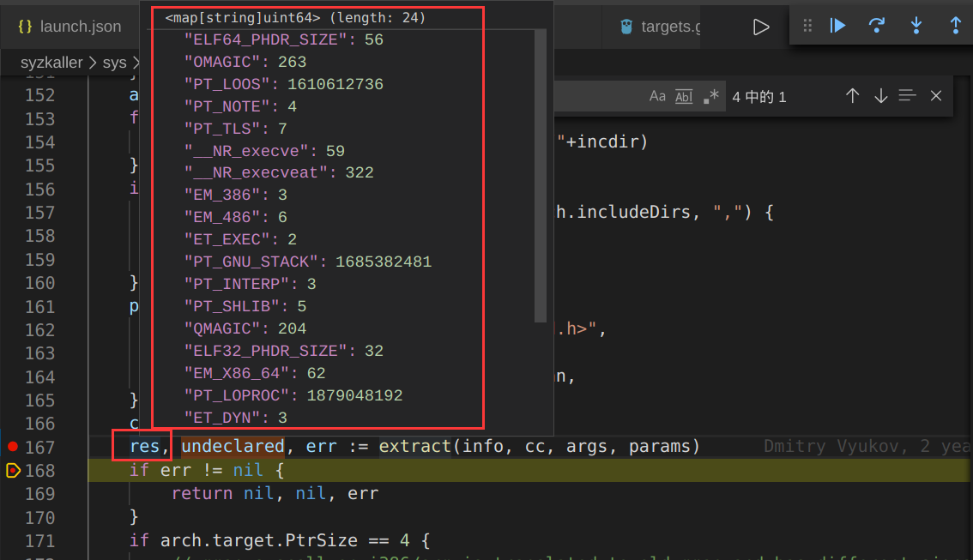
Task: Jump to next find match
Action: point(880,96)
